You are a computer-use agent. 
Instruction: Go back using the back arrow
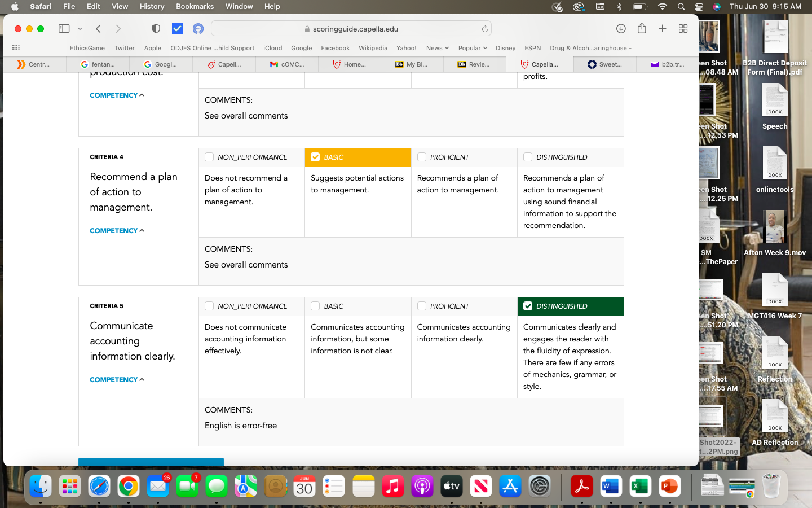98,29
